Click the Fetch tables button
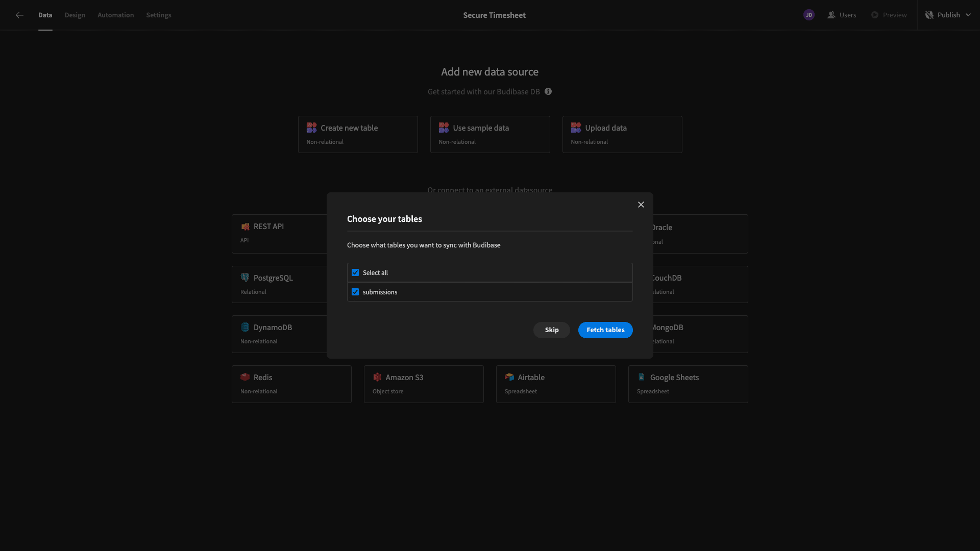980x551 pixels. pyautogui.click(x=605, y=330)
